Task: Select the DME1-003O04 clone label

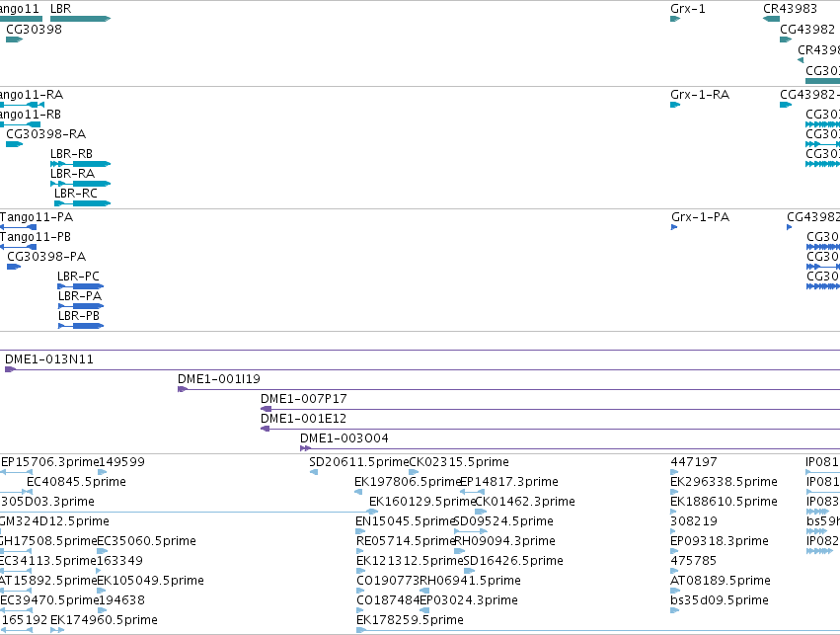Action: 344,438
